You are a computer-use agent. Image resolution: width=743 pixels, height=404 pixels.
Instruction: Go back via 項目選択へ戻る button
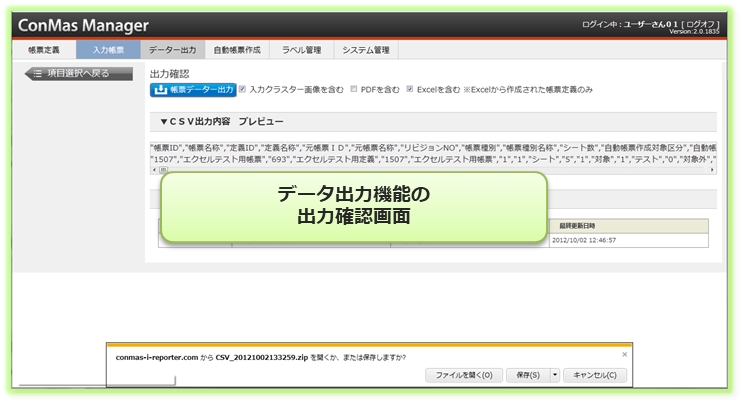[x=78, y=73]
